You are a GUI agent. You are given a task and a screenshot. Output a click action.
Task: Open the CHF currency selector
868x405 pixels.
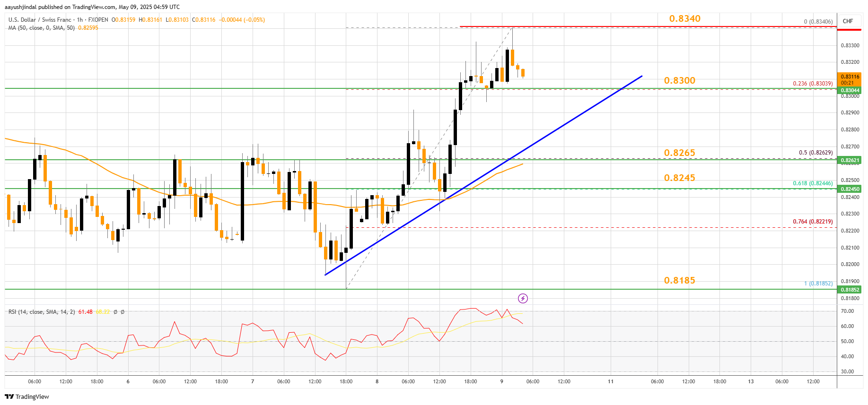(x=848, y=21)
